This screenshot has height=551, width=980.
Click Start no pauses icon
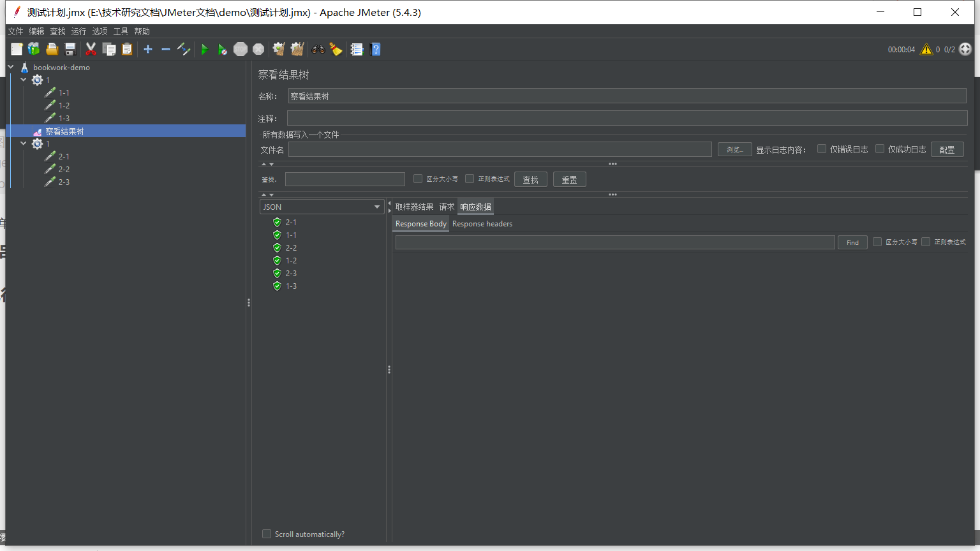[222, 49]
